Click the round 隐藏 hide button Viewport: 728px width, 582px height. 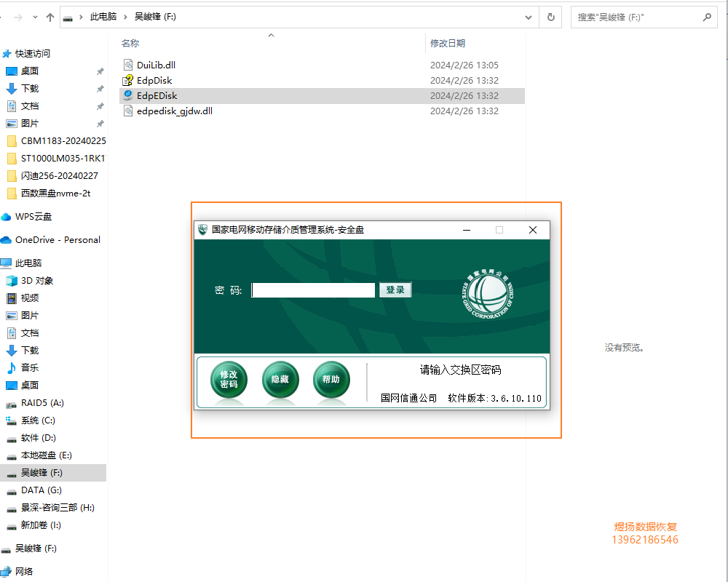coord(280,380)
